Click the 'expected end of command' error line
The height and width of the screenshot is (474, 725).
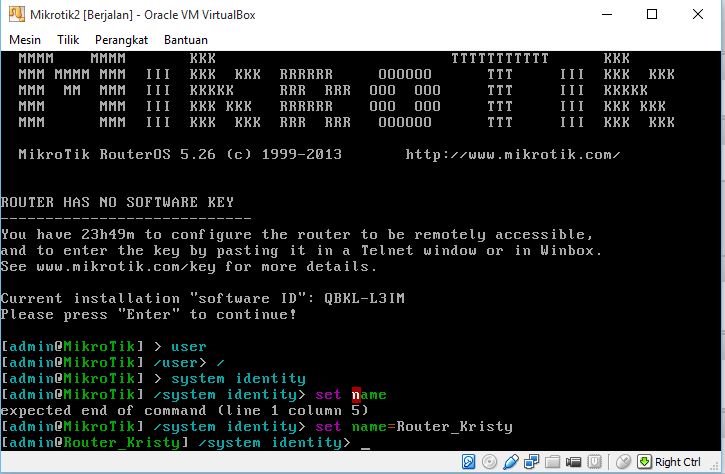click(185, 411)
